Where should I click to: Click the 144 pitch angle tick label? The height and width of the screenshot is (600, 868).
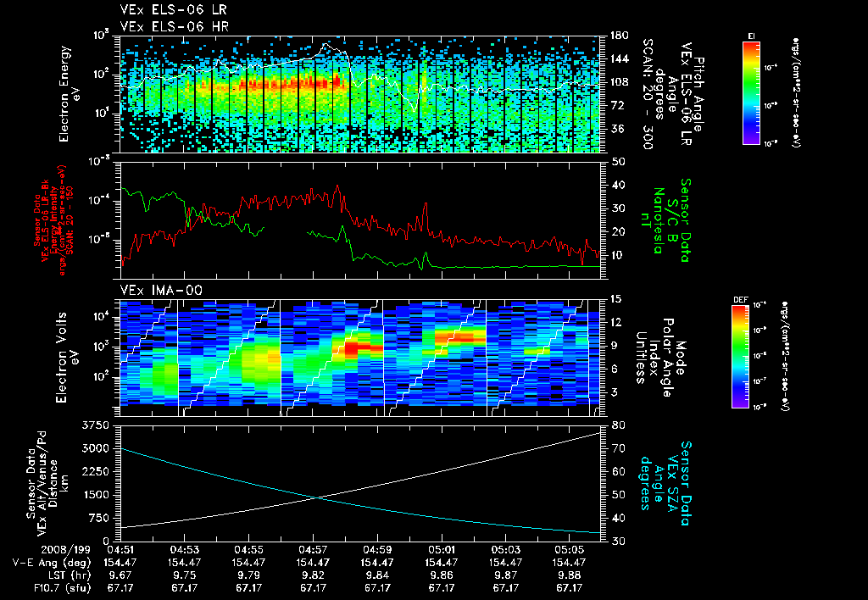click(620, 58)
